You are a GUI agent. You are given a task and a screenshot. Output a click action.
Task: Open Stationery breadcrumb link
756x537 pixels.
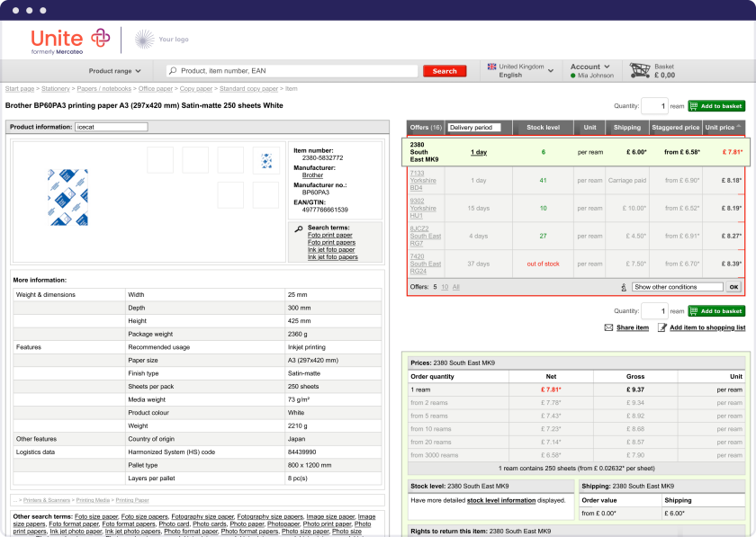(56, 89)
